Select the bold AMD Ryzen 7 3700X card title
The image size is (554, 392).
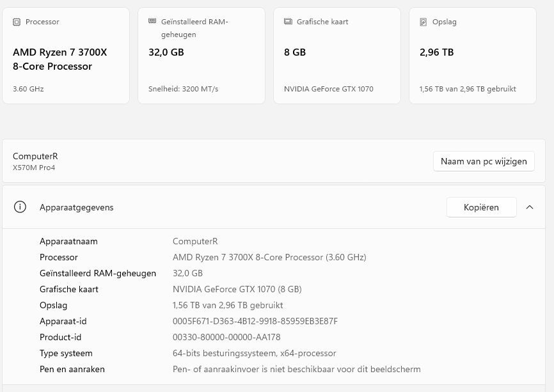pos(59,59)
